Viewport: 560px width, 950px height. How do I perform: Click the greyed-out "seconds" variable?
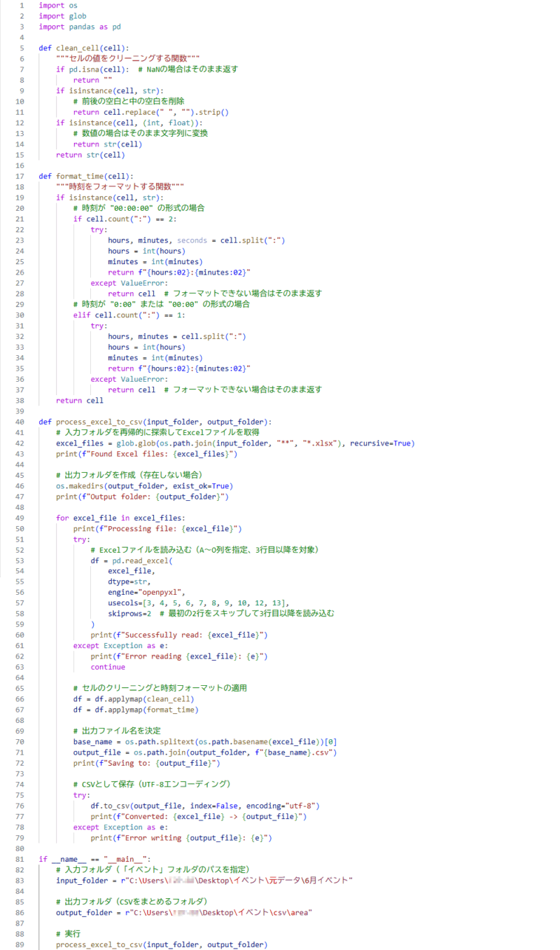tap(192, 240)
